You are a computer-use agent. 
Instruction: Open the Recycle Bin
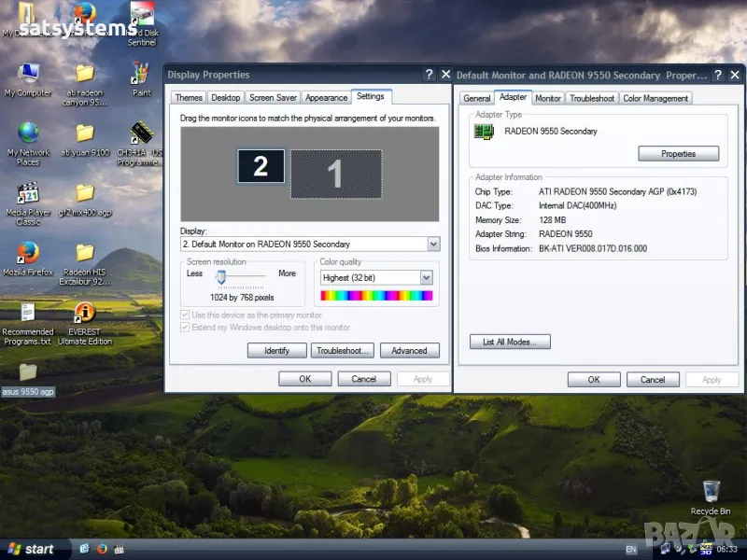(711, 491)
